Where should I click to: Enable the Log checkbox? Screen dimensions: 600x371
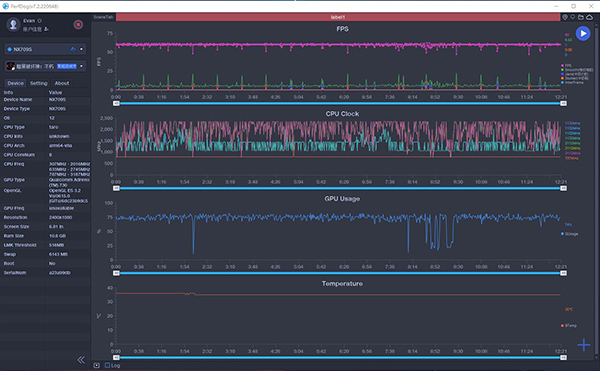click(x=108, y=365)
